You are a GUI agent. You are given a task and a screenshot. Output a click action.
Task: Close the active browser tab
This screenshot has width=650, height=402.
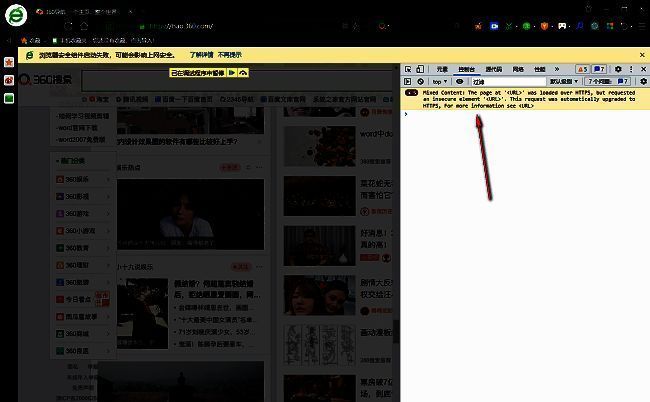[x=131, y=12]
